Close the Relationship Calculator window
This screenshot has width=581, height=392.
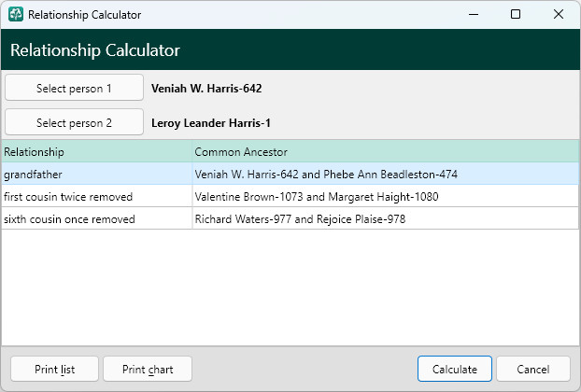pos(558,14)
